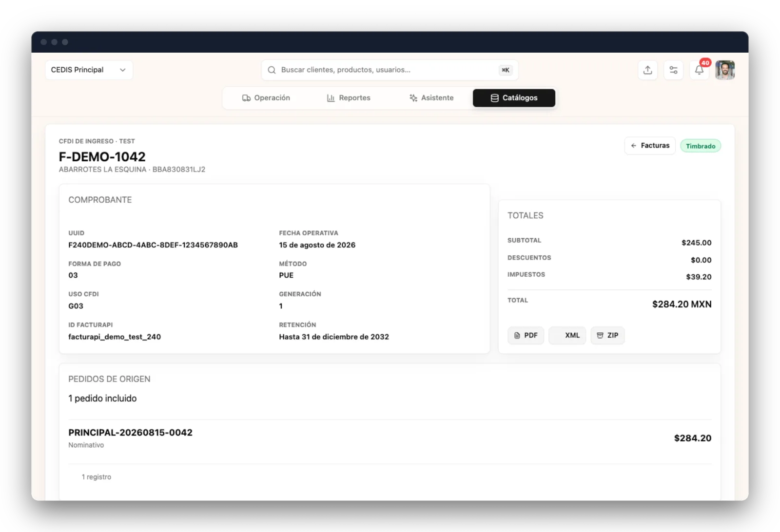Open the user avatar menu
The image size is (780, 532).
[725, 70]
